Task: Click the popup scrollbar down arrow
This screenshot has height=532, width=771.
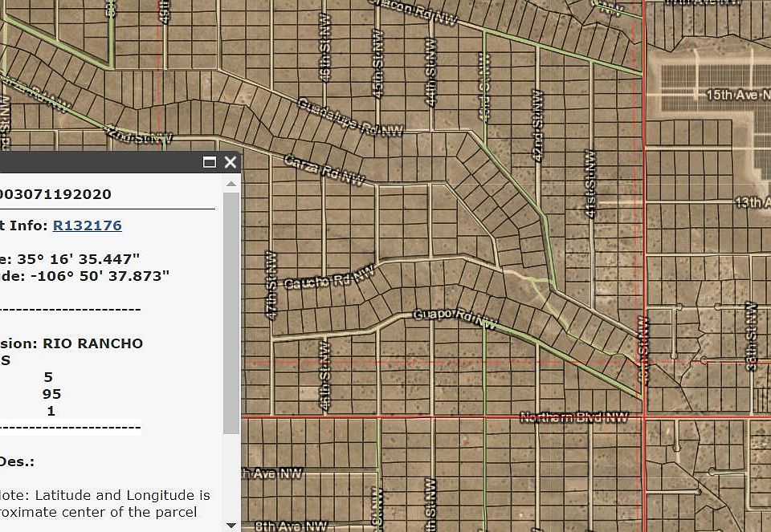Action: (x=231, y=525)
